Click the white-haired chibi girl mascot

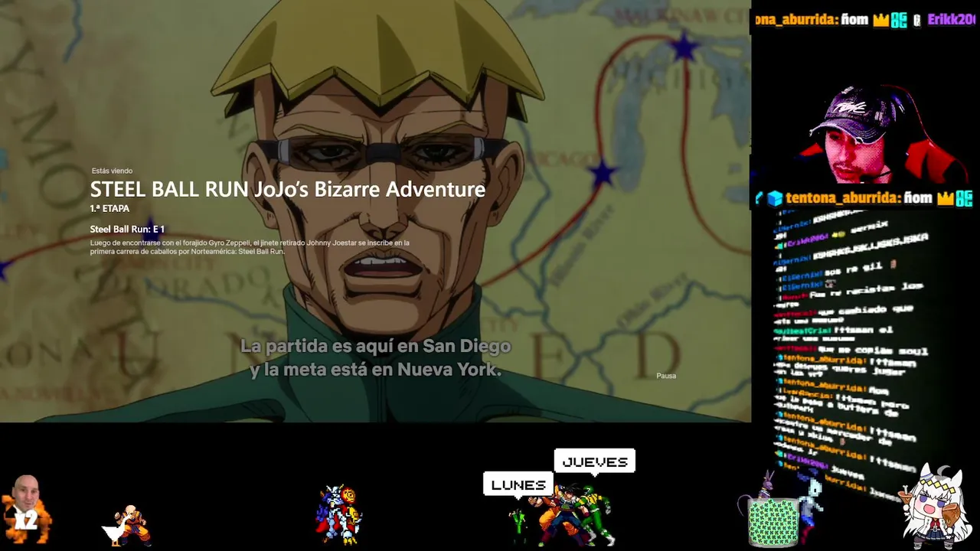point(936,505)
